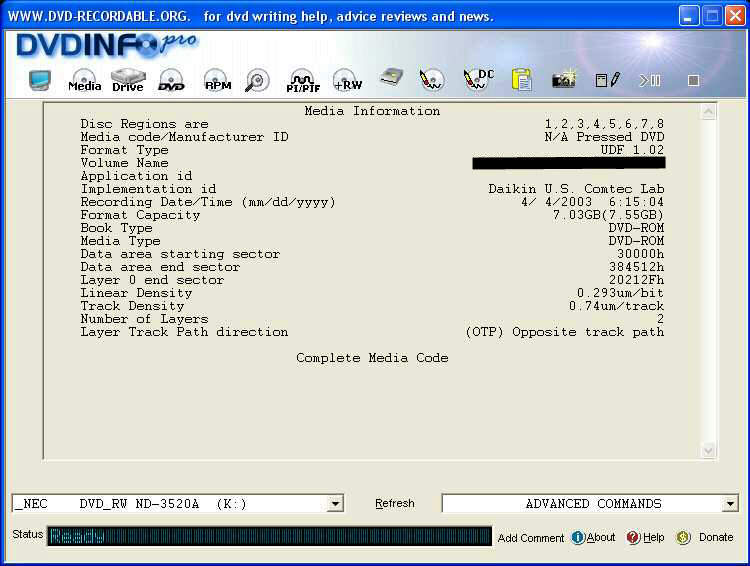Click the blue About info icon

coord(578,537)
